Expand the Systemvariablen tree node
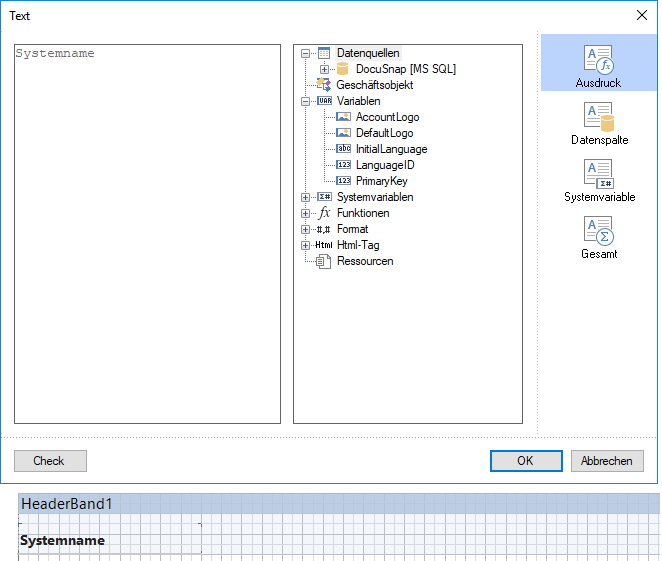Screen dimensions: 662x561 [x=305, y=197]
